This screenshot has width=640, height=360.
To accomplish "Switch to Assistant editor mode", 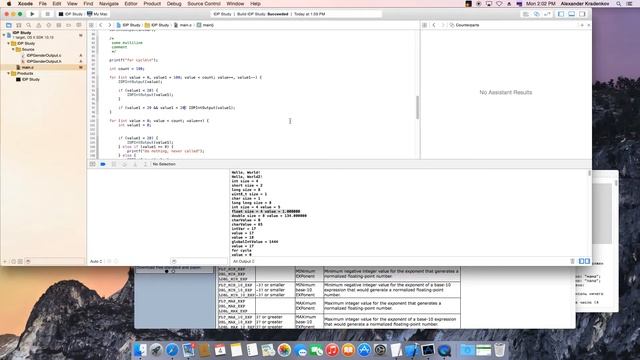I will click(537, 14).
